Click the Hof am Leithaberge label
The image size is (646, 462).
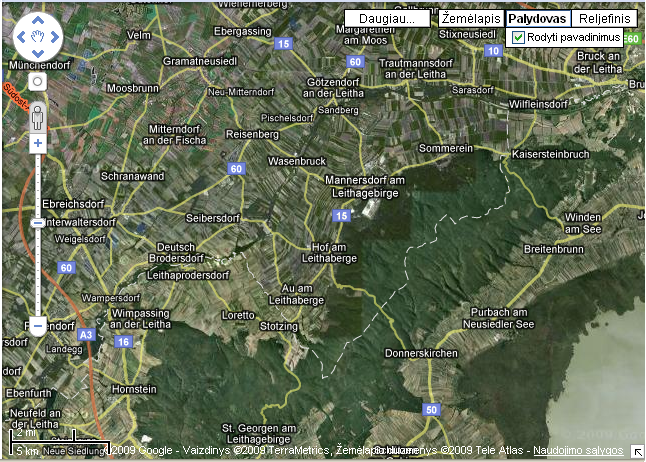coord(329,253)
